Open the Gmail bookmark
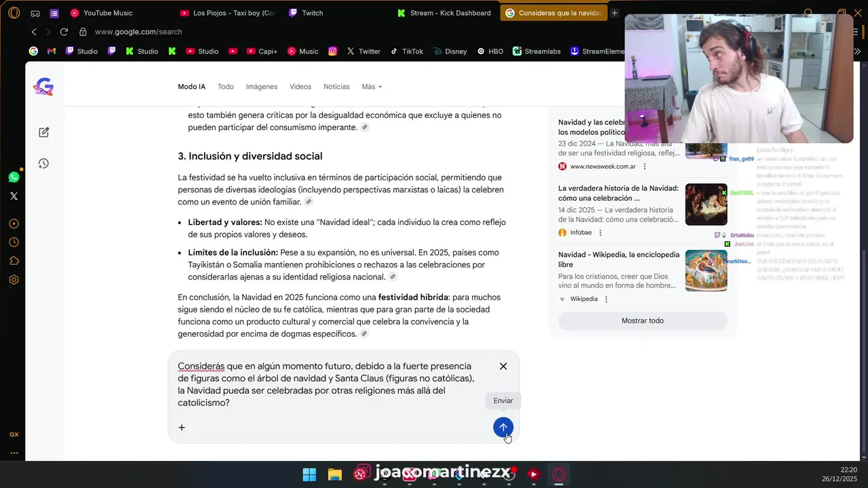This screenshot has width=868, height=488. (52, 51)
